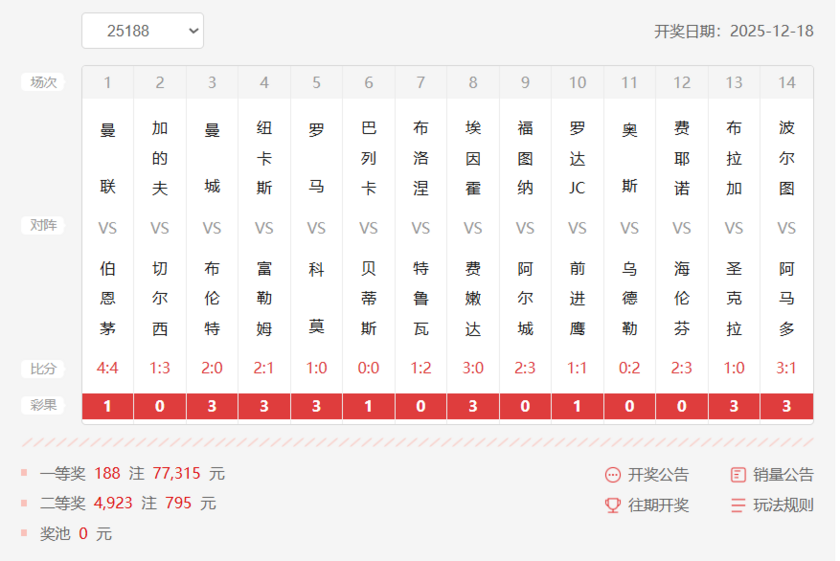The width and height of the screenshot is (840, 561).
Task: Click the 玩法规则 list icon
Action: 738,506
